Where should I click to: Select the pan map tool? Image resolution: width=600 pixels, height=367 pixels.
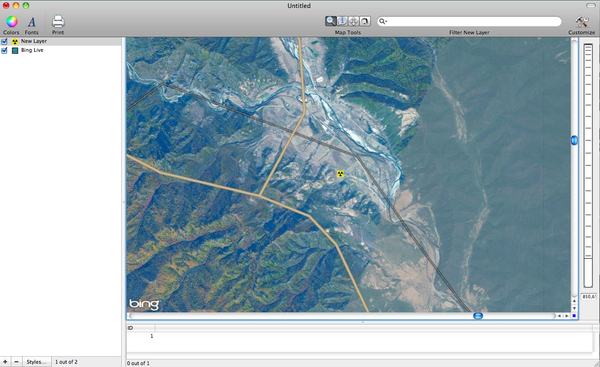tap(354, 21)
